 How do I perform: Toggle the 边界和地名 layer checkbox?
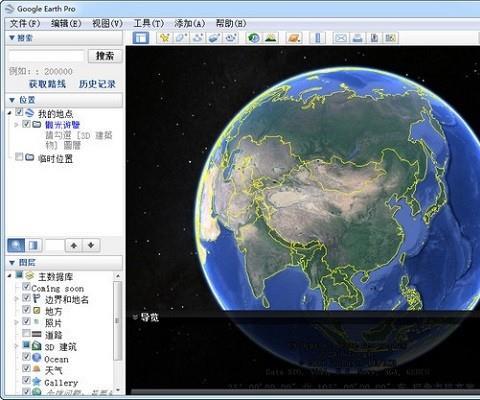coord(26,298)
